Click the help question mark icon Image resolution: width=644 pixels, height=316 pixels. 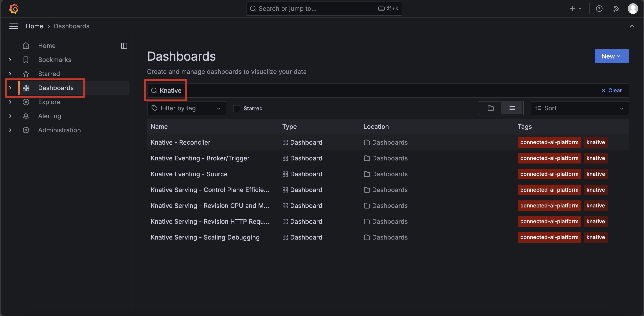point(599,9)
